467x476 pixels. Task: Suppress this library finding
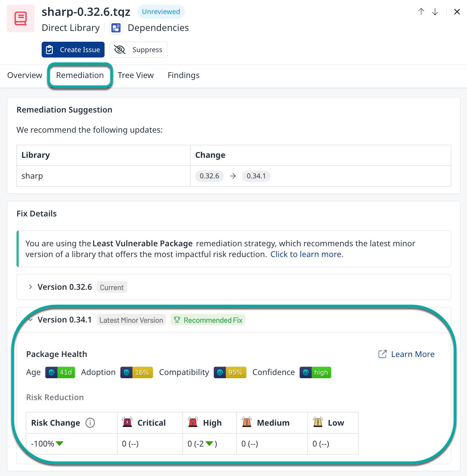coord(138,50)
